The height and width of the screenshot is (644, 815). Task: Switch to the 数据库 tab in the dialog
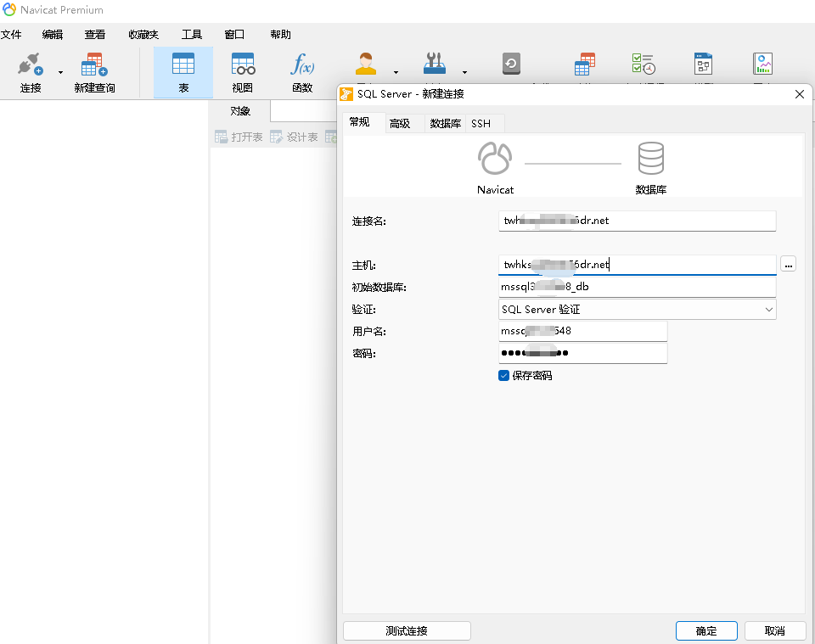(x=446, y=124)
